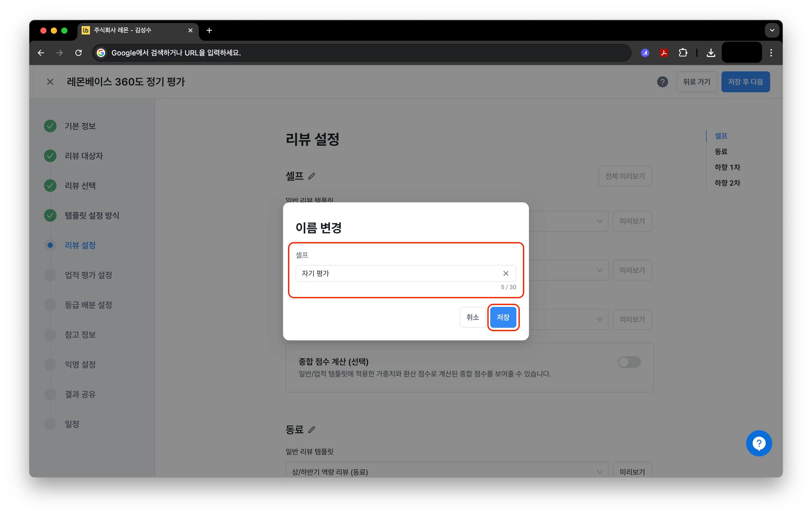Clear the 자기 평가 name input text

click(x=505, y=273)
